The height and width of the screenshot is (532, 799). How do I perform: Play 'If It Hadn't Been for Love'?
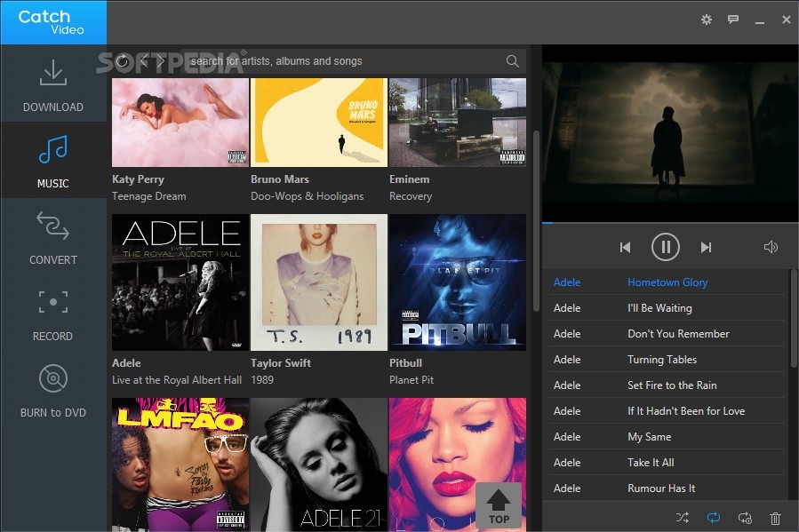(x=667, y=411)
